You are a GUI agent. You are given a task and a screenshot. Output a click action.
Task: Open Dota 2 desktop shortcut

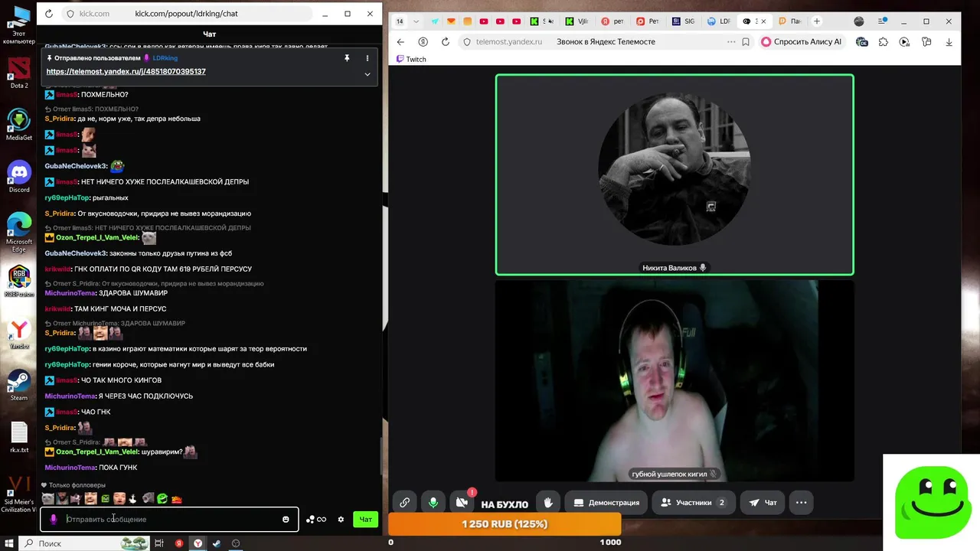19,72
